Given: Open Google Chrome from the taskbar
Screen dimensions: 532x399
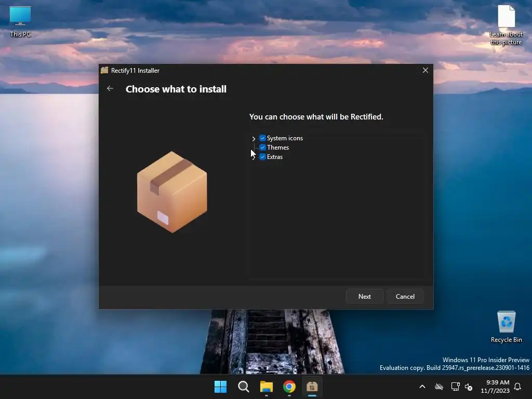Looking at the screenshot, I should [289, 387].
